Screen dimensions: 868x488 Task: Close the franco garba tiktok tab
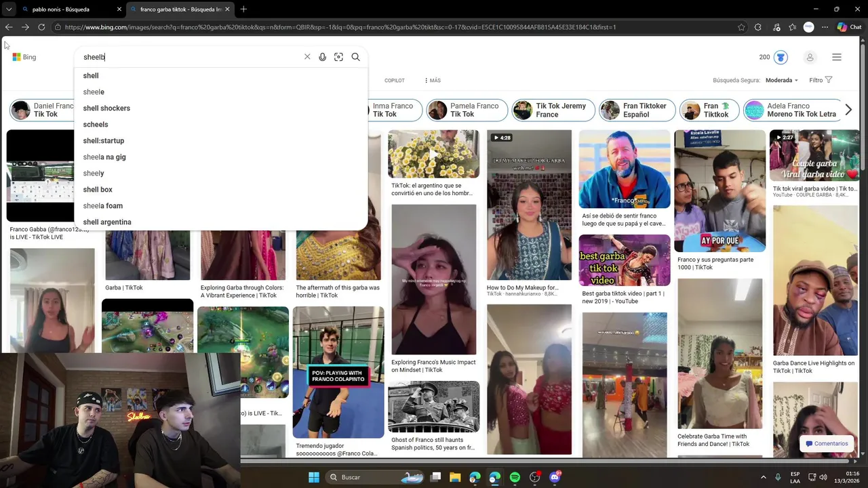[227, 9]
